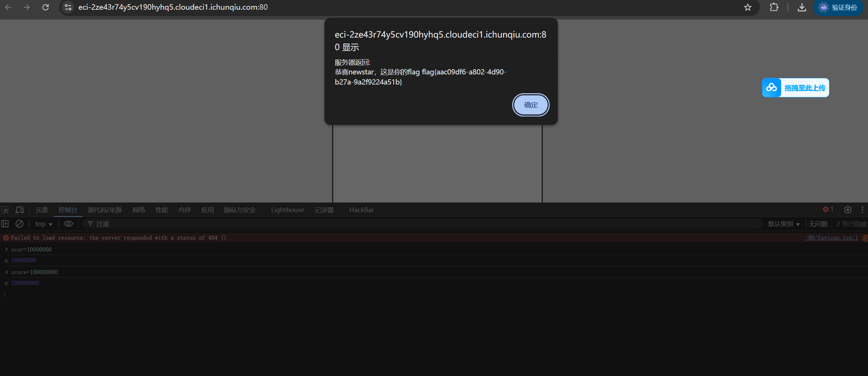Click the site information icon in address bar
This screenshot has width=868, height=376.
pos(68,7)
